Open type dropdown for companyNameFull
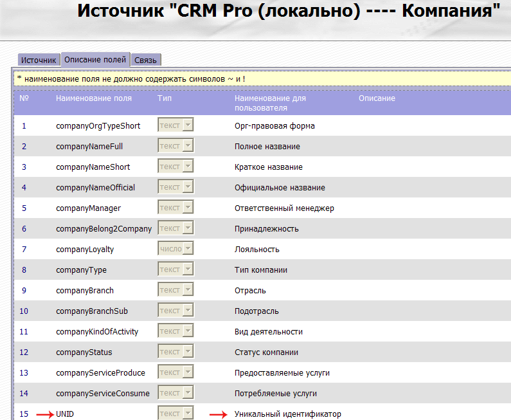This screenshot has height=420, width=511. [175, 145]
